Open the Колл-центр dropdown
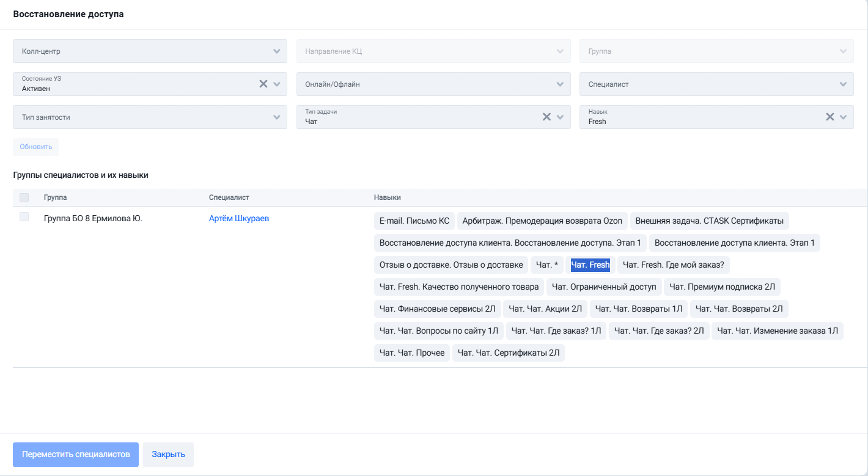 tap(150, 51)
